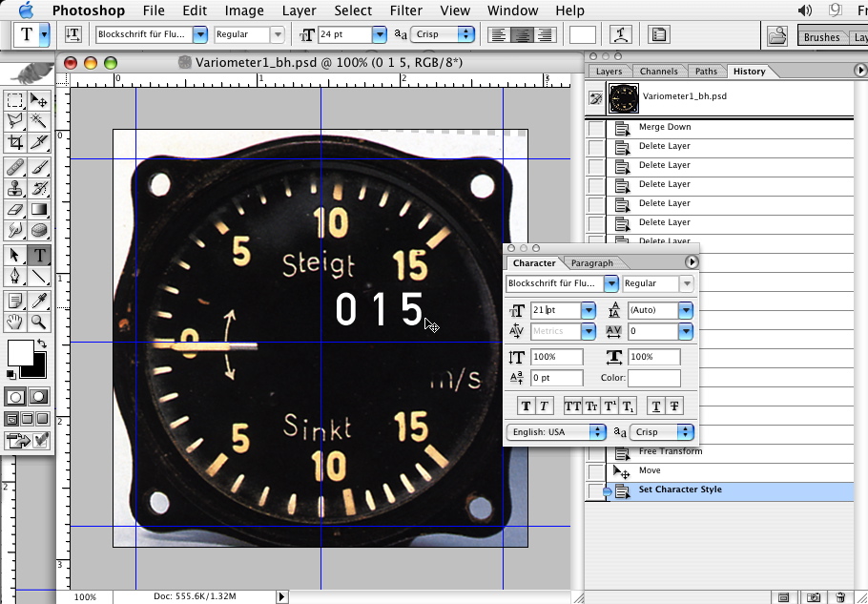
Task: Pick the Eyedropper tool
Action: click(39, 302)
